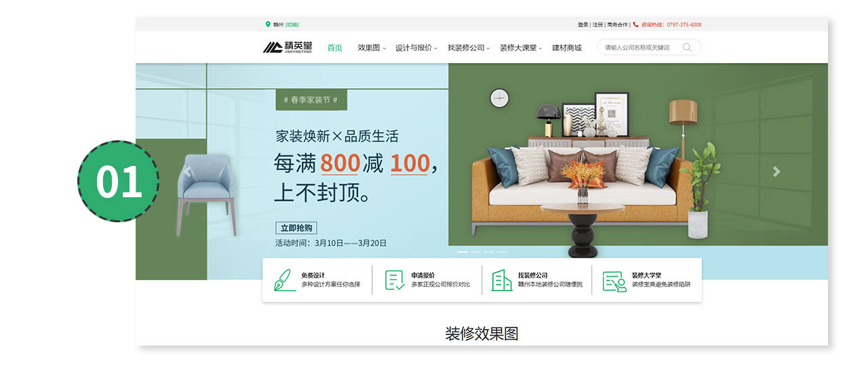Viewport: 868px width, 368px height.
Task: Expand the 找装修公司 nav dropdown
Action: point(469,48)
